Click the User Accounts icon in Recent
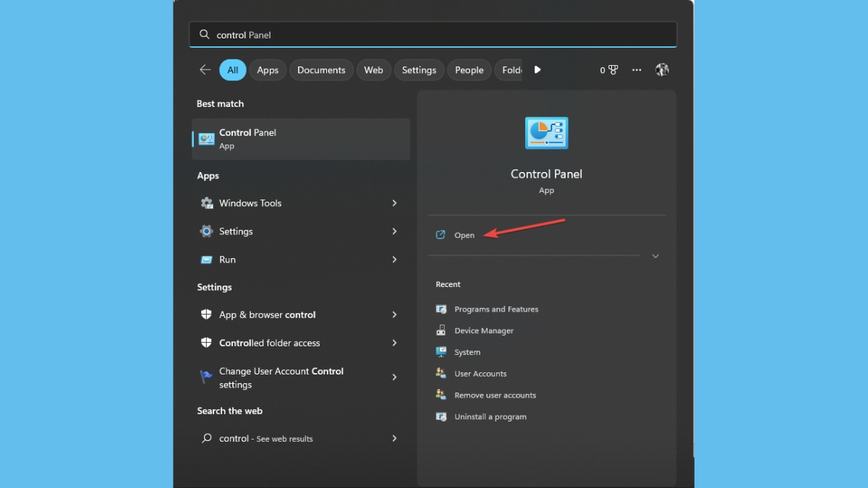This screenshot has width=868, height=488. (441, 374)
